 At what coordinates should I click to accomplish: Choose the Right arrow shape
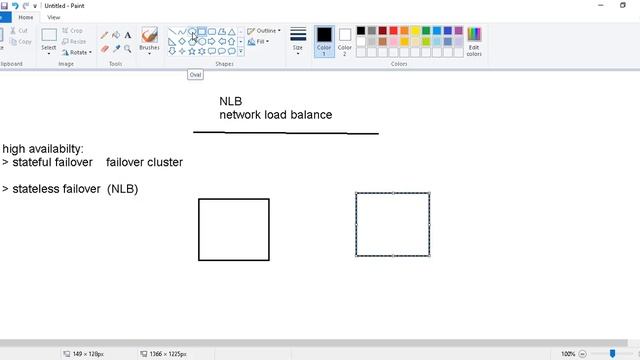pyautogui.click(x=212, y=42)
